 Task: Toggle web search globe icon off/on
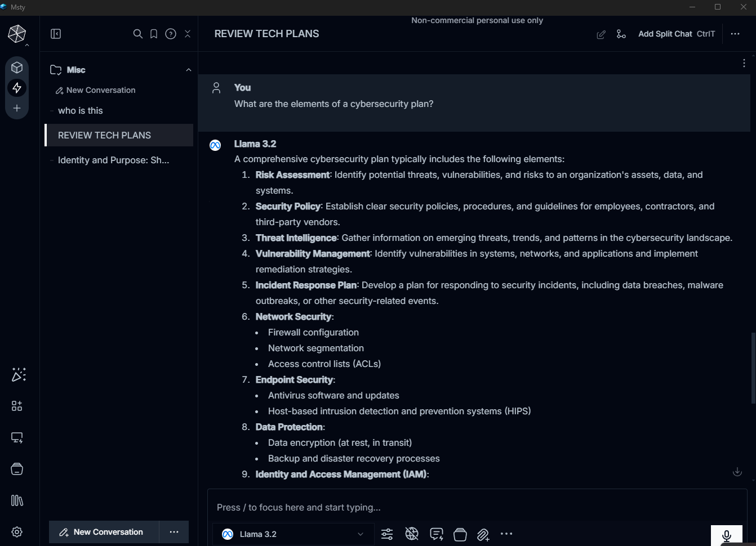tap(412, 534)
